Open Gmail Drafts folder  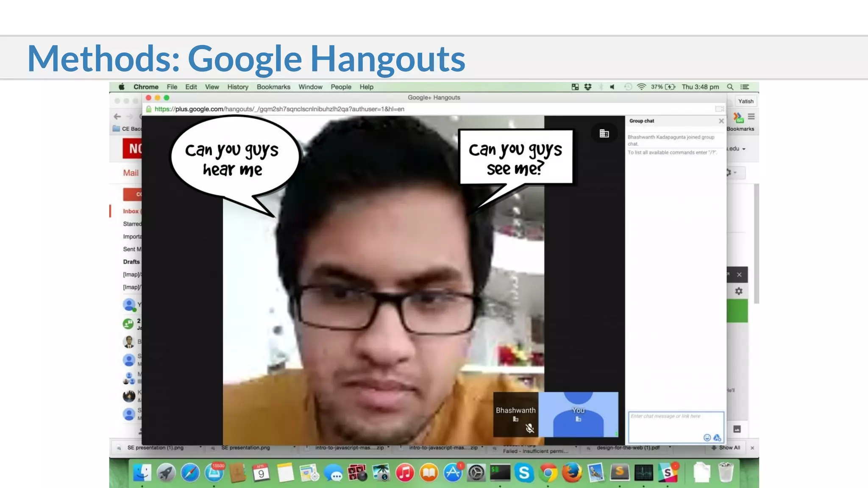(131, 262)
